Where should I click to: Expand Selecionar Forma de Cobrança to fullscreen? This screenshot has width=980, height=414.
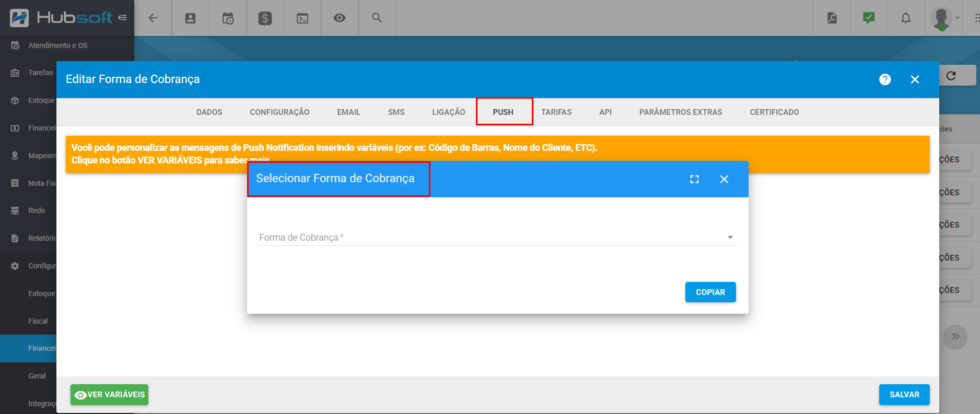(x=694, y=179)
